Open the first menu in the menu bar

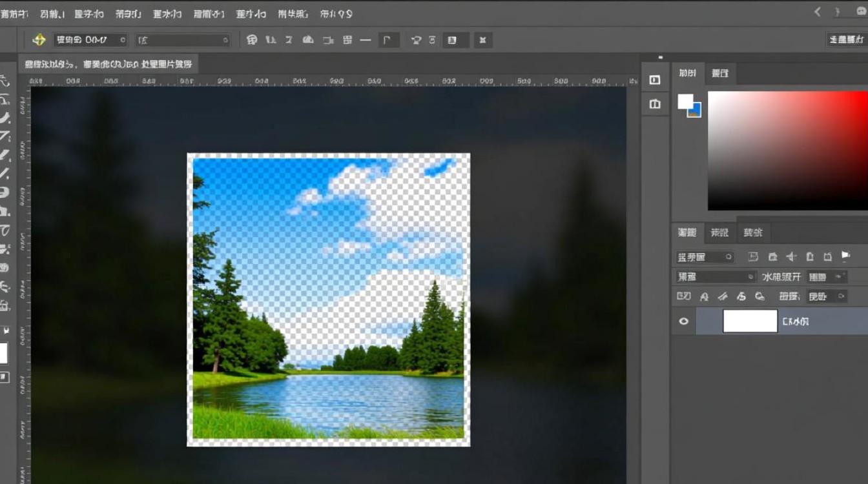pyautogui.click(x=13, y=14)
